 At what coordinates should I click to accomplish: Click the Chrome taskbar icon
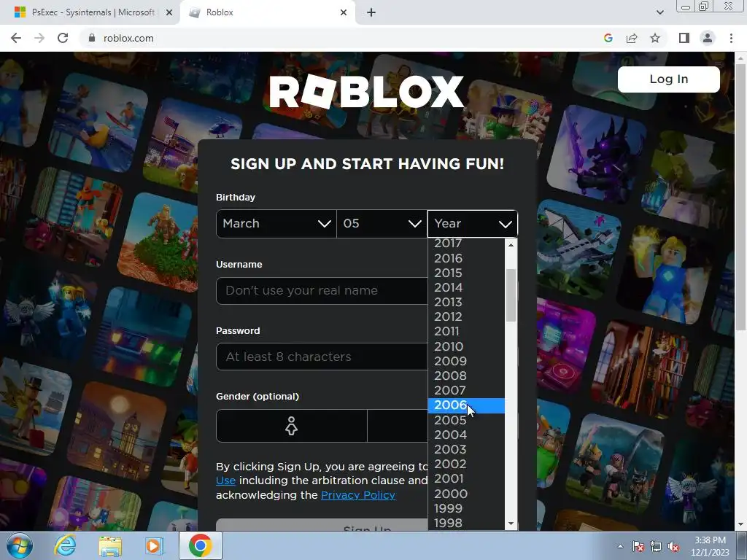point(200,545)
